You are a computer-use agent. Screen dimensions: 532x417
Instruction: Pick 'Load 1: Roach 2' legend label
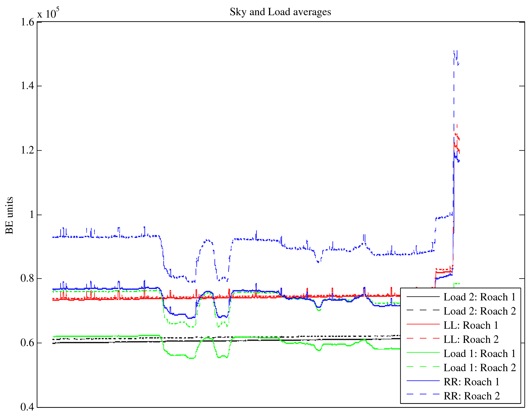(x=479, y=368)
